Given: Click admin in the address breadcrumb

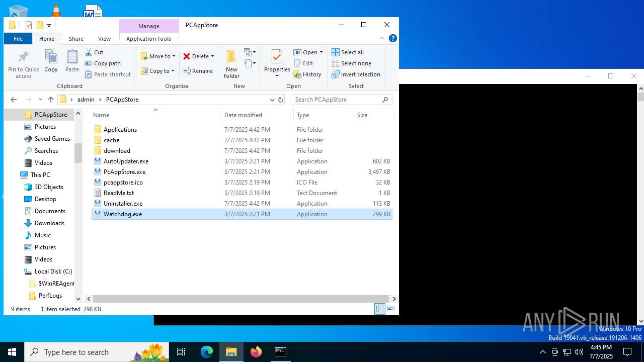Looking at the screenshot, I should (86, 100).
